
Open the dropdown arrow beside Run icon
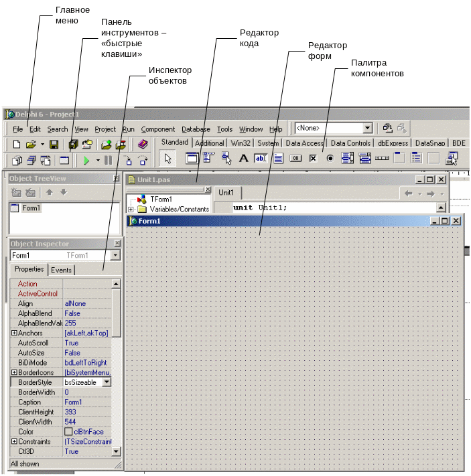pos(98,160)
